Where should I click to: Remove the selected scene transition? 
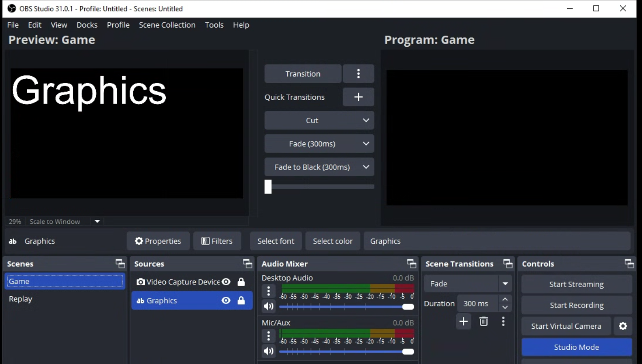point(483,321)
